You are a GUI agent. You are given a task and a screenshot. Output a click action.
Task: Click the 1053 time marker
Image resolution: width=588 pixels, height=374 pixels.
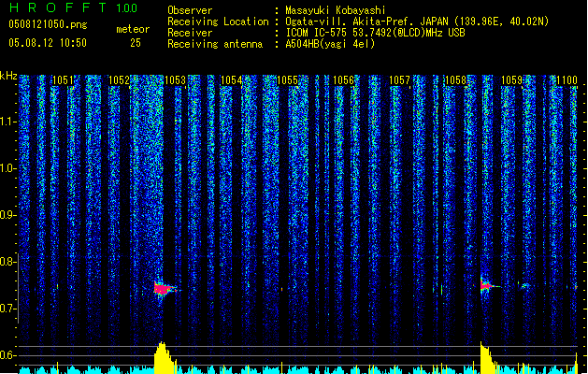coord(175,80)
